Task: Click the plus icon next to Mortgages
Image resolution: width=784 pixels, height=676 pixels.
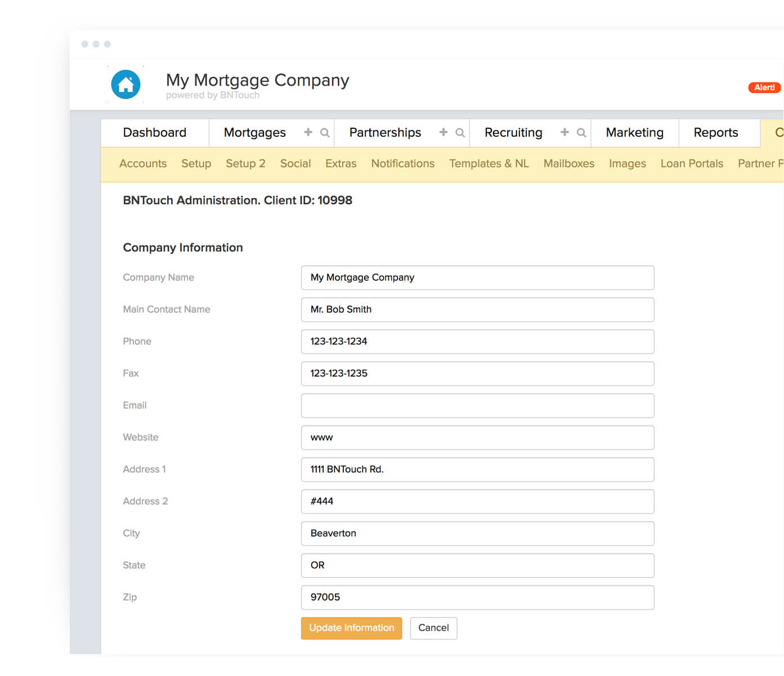Action: pos(308,132)
